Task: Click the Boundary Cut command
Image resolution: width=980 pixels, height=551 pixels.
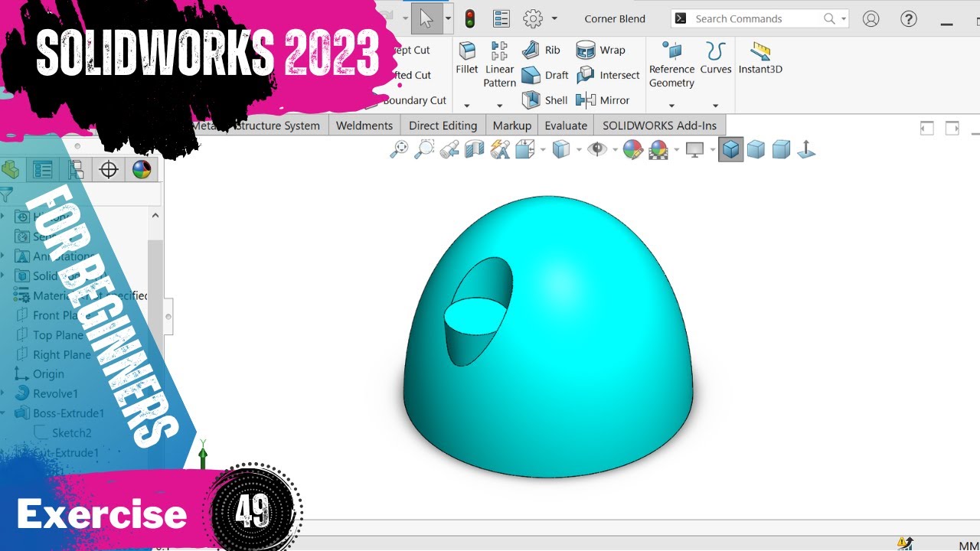Action: [414, 100]
